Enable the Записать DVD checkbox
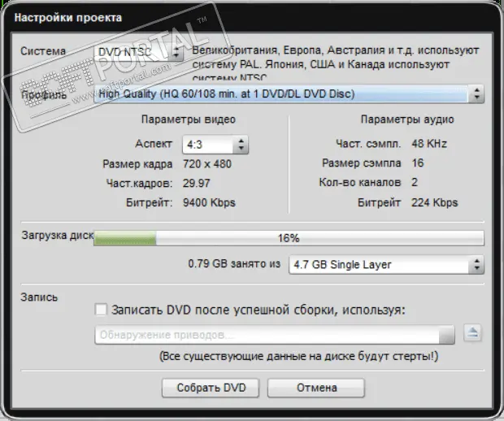This screenshot has width=504, height=421. click(x=101, y=310)
